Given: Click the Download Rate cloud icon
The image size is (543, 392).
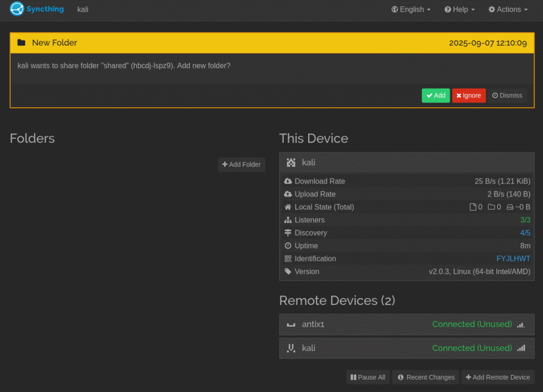Looking at the screenshot, I should 288,181.
